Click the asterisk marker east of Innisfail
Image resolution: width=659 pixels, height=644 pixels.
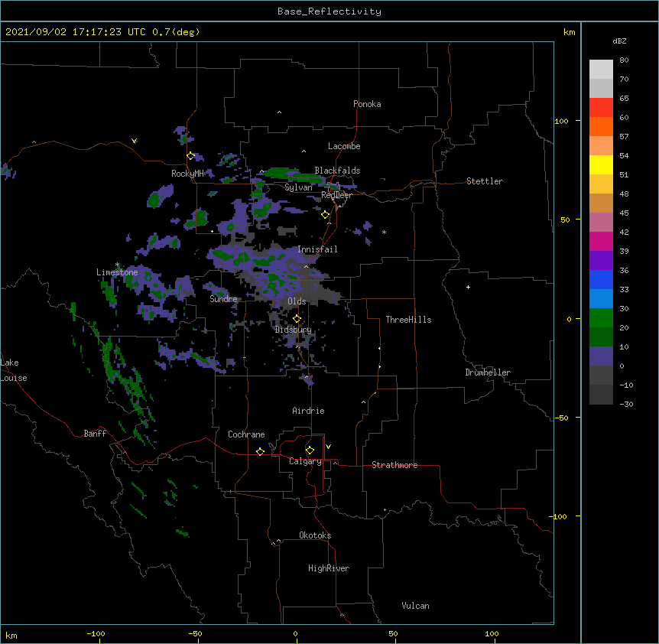click(x=384, y=232)
